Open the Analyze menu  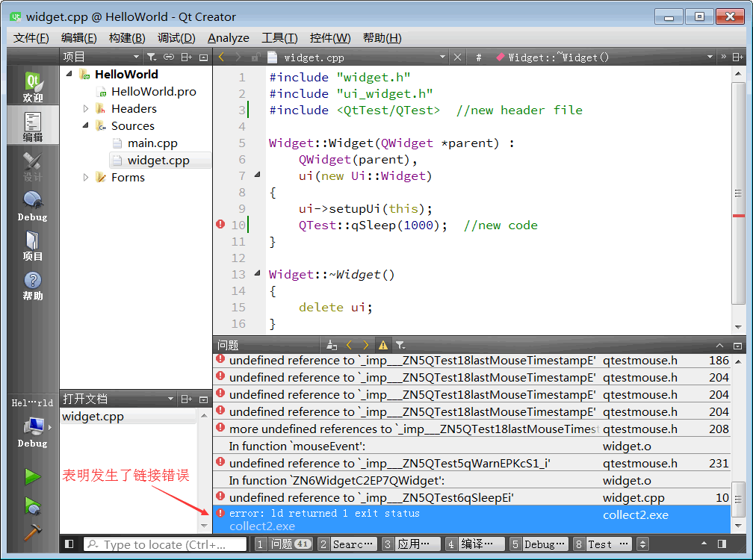click(228, 38)
